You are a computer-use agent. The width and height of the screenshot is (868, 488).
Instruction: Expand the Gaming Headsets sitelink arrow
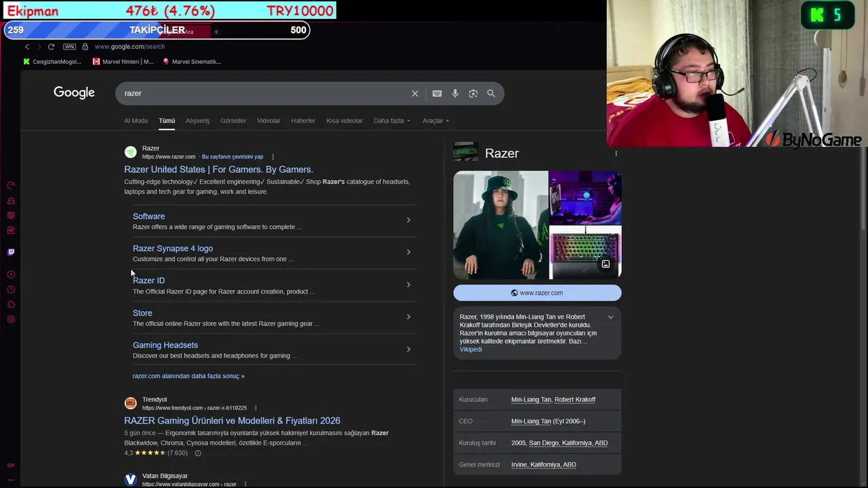(x=408, y=349)
